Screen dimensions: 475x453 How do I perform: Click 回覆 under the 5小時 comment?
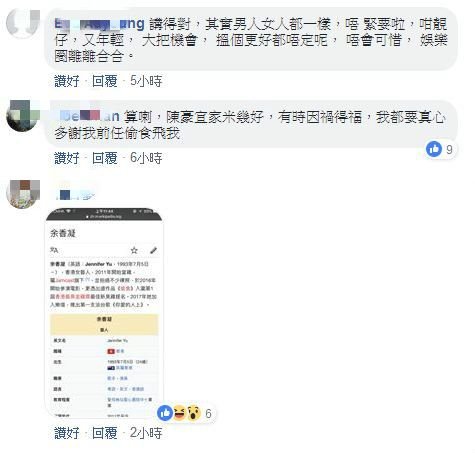[105, 81]
